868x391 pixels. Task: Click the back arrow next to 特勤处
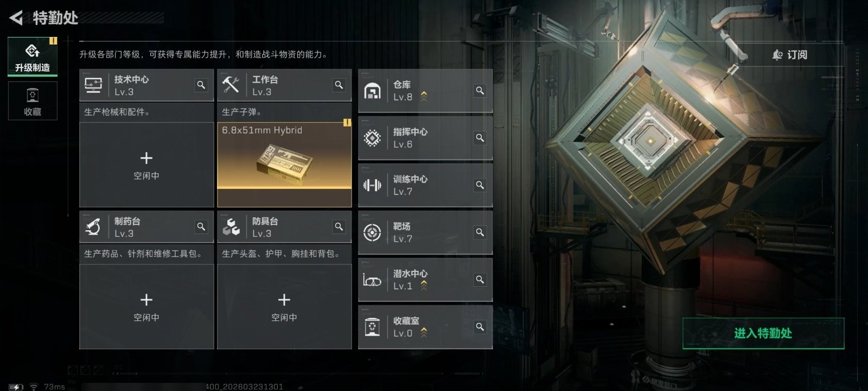coord(16,18)
